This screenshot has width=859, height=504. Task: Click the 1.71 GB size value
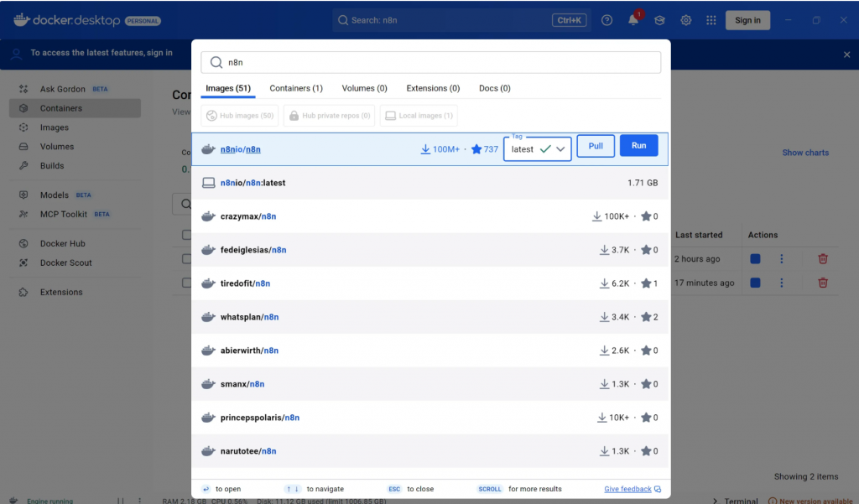pos(643,183)
